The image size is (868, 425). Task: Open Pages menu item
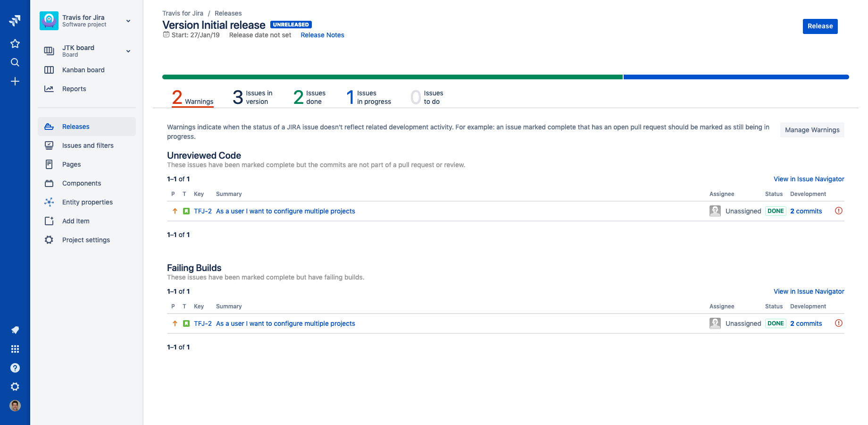87,164
